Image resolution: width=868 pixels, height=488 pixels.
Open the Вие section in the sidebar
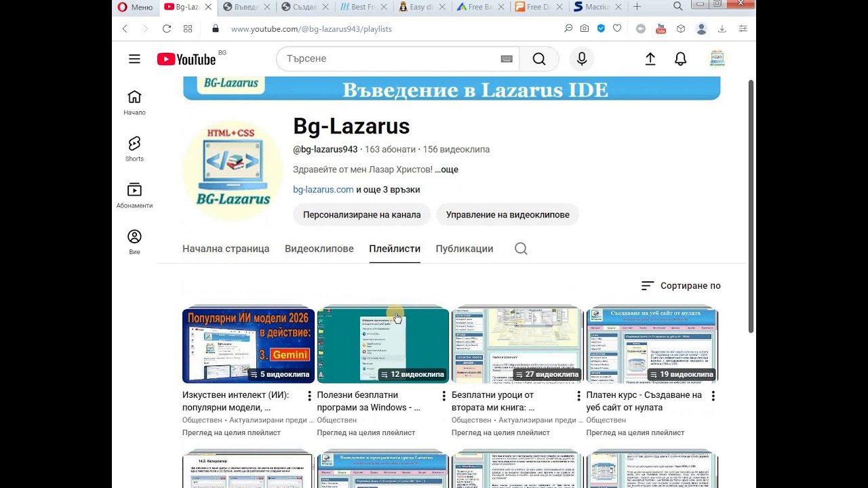tap(134, 242)
